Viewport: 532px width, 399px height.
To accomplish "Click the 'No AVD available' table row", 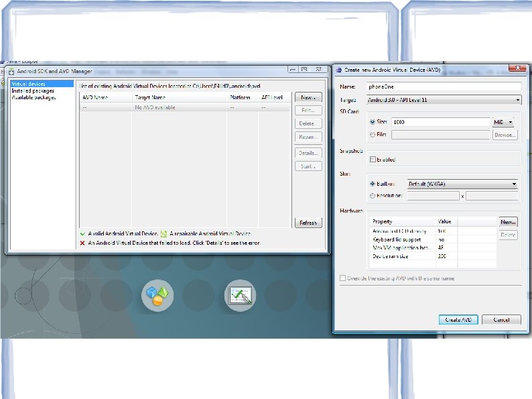I will 185,107.
